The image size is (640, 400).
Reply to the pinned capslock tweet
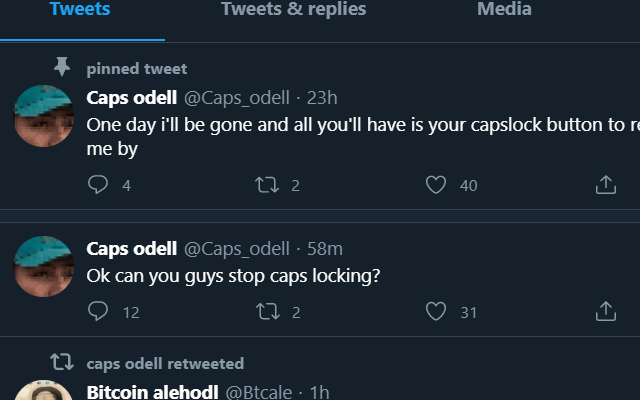click(98, 185)
